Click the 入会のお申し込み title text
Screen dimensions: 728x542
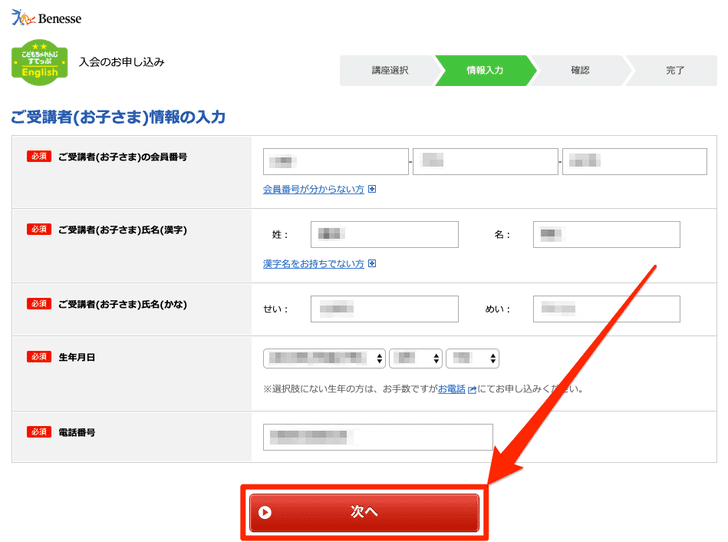[122, 62]
